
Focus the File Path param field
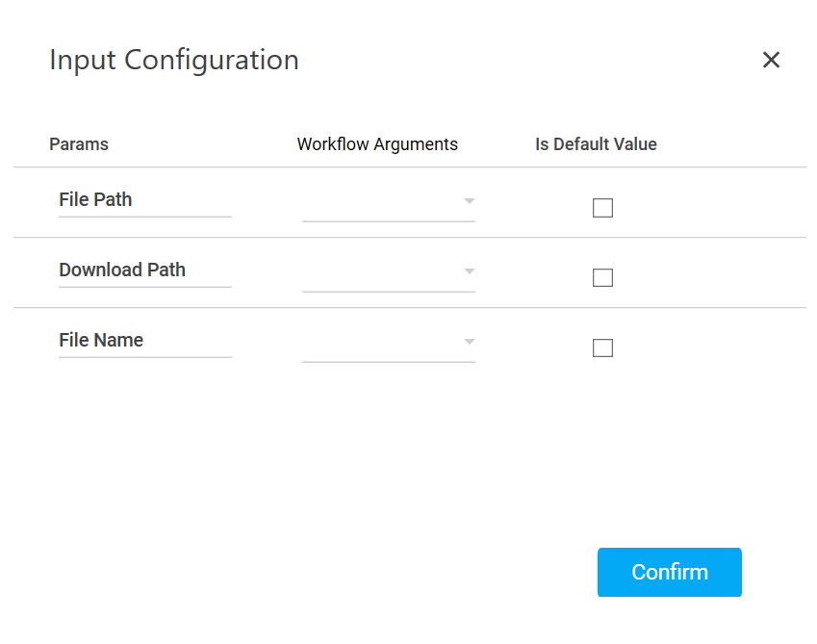[x=144, y=200]
